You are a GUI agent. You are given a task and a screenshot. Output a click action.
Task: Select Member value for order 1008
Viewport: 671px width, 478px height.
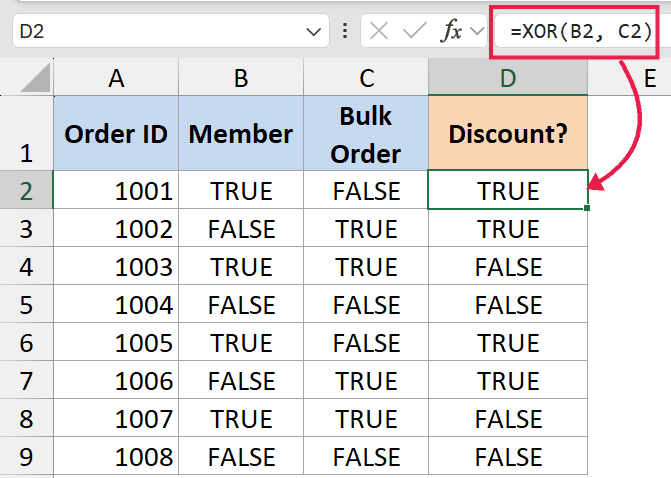click(x=241, y=456)
